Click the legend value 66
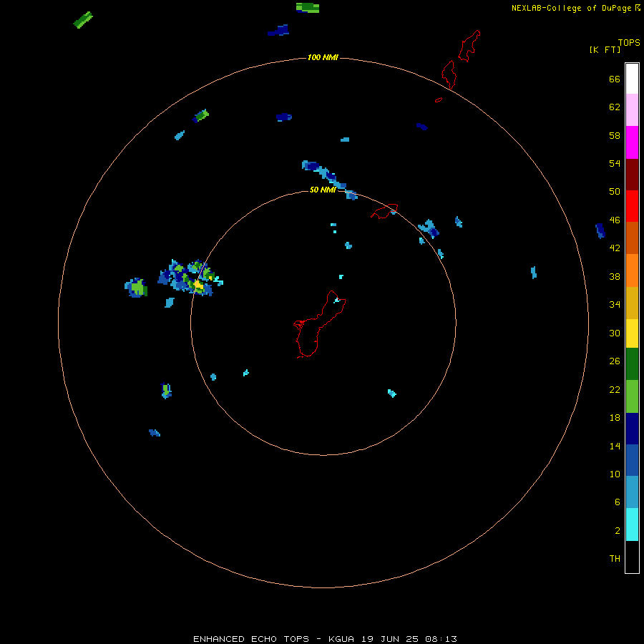 615,79
